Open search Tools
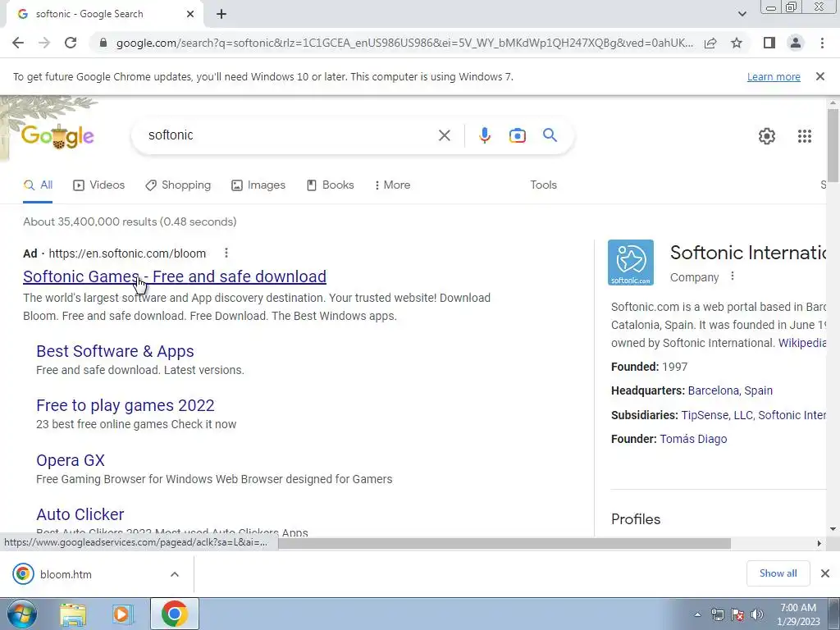The image size is (840, 630). pyautogui.click(x=543, y=185)
